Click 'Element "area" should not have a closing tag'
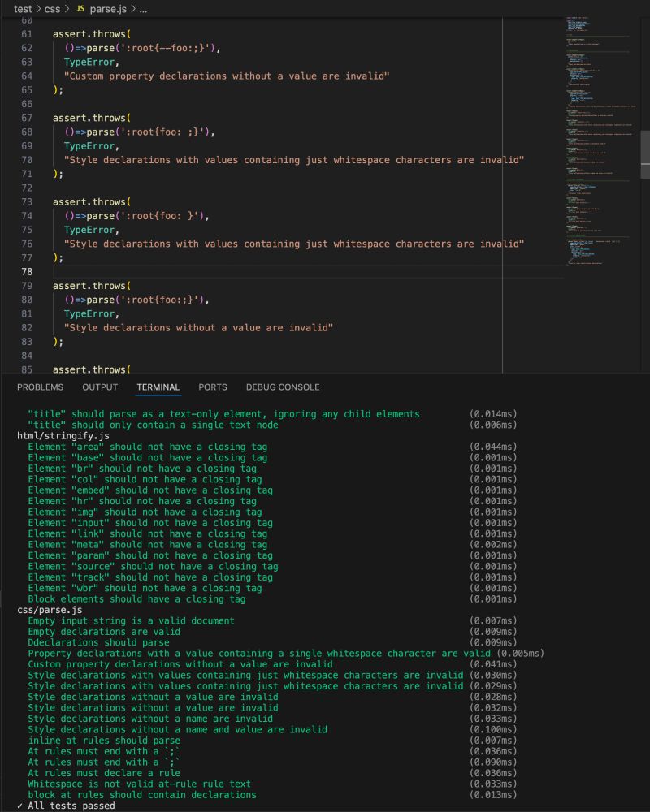Image resolution: width=650 pixels, height=812 pixels. pos(148,447)
